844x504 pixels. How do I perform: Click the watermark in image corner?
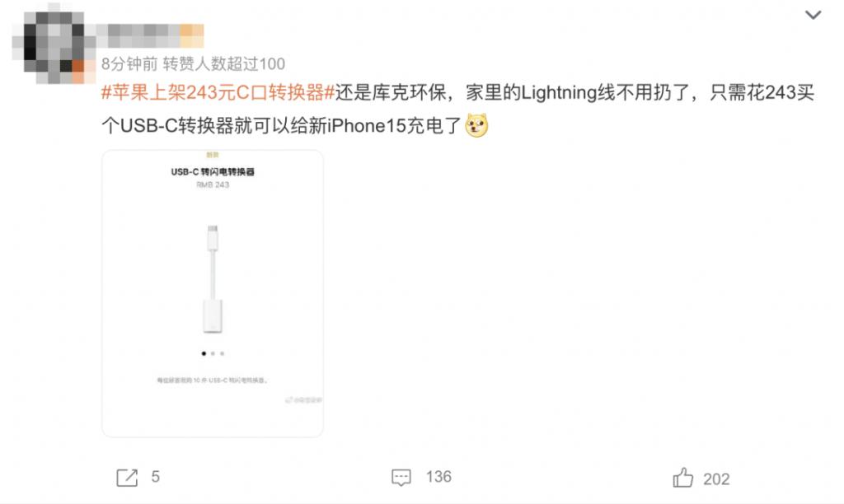click(x=303, y=400)
